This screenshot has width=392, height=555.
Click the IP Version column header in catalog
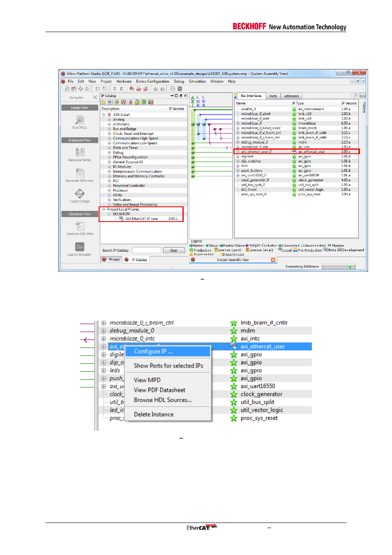click(x=176, y=109)
